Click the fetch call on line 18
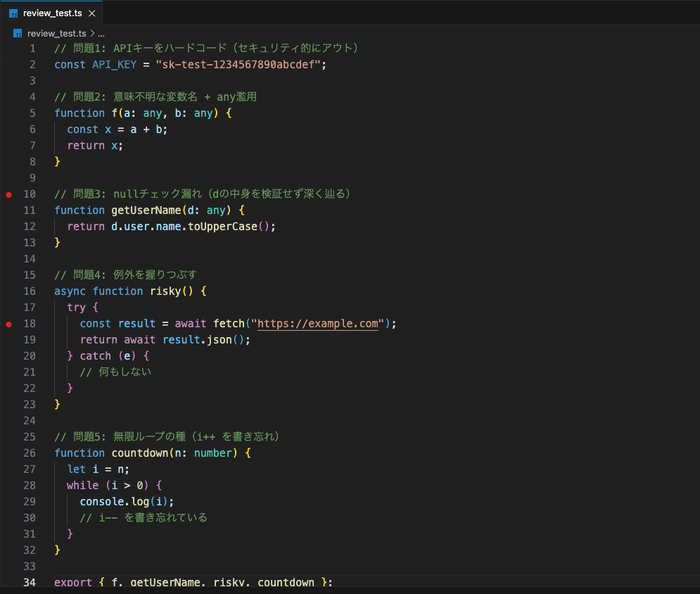The width and height of the screenshot is (700, 594). click(x=229, y=323)
